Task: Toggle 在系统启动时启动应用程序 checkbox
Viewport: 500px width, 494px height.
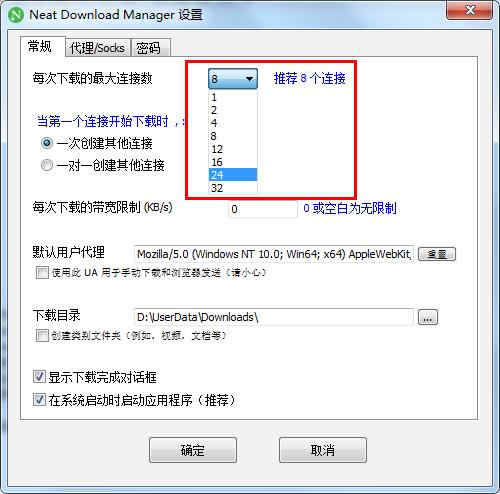Action: click(x=39, y=400)
